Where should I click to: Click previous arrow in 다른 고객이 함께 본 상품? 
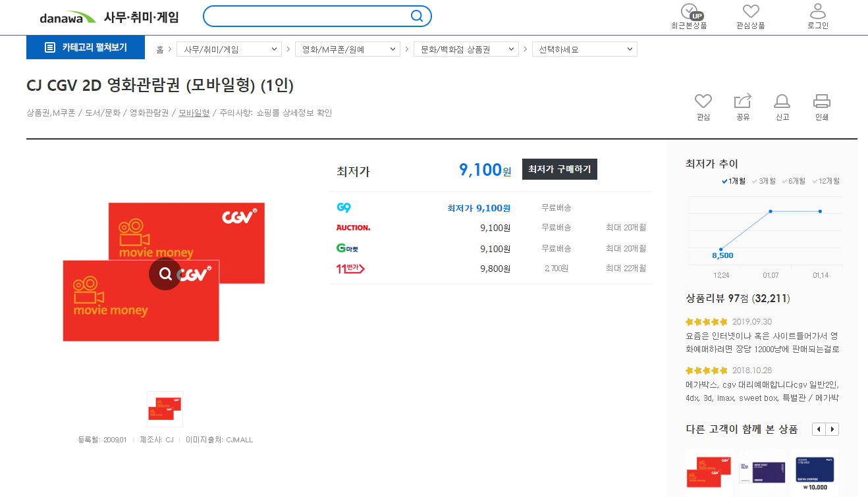819,429
